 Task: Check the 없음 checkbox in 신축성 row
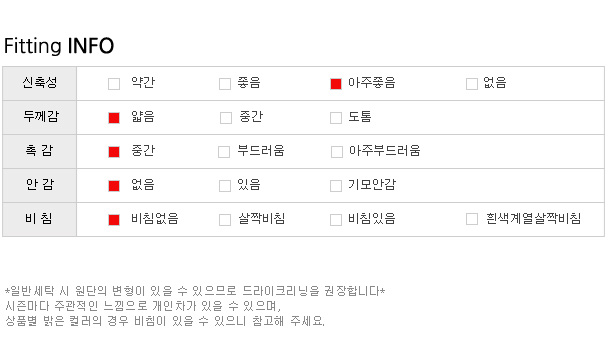pyautogui.click(x=472, y=84)
